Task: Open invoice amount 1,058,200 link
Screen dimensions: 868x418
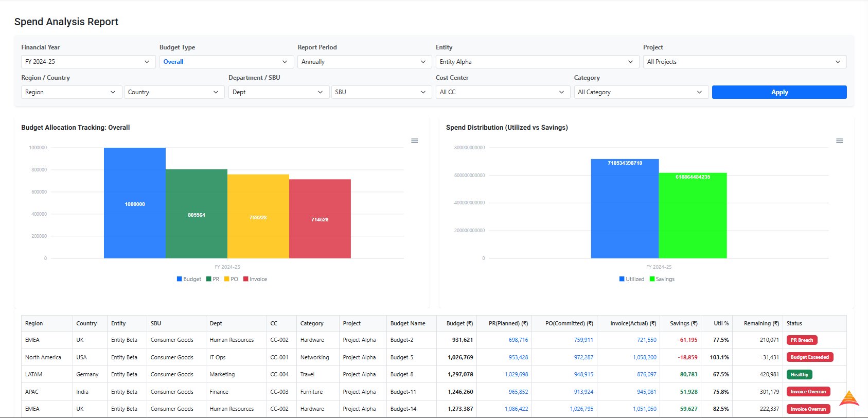Action: pos(644,357)
